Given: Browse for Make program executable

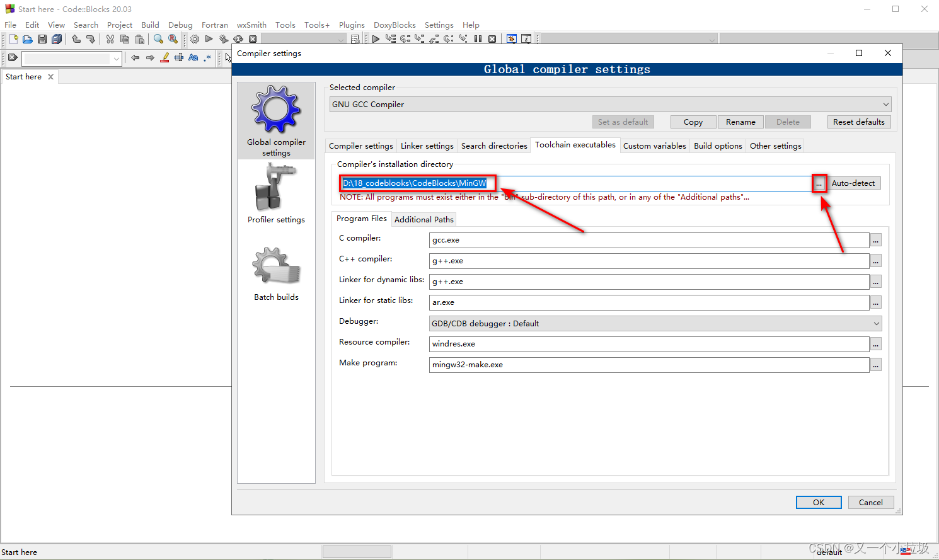Looking at the screenshot, I should (x=876, y=365).
